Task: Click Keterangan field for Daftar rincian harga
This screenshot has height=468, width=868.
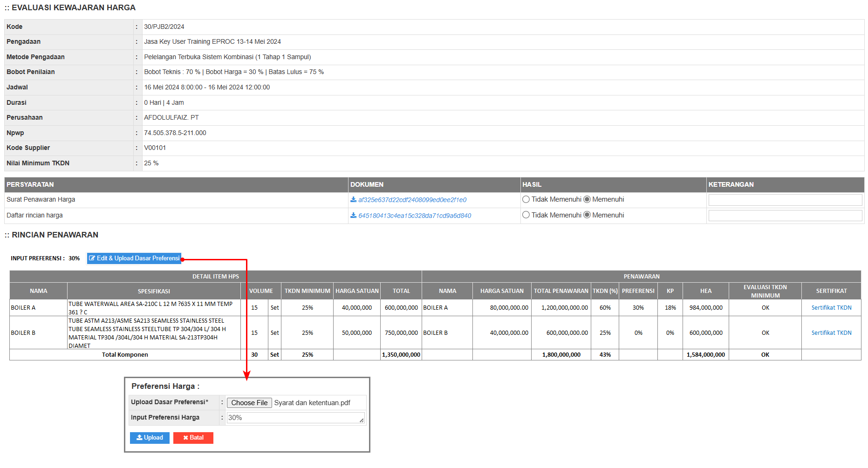Action: click(785, 216)
